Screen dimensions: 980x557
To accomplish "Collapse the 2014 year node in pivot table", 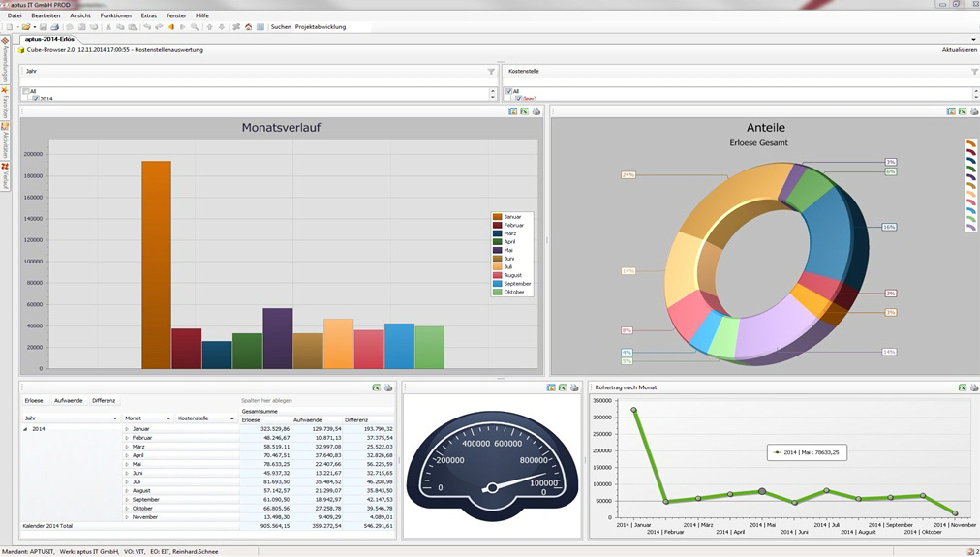I will (x=25, y=428).
